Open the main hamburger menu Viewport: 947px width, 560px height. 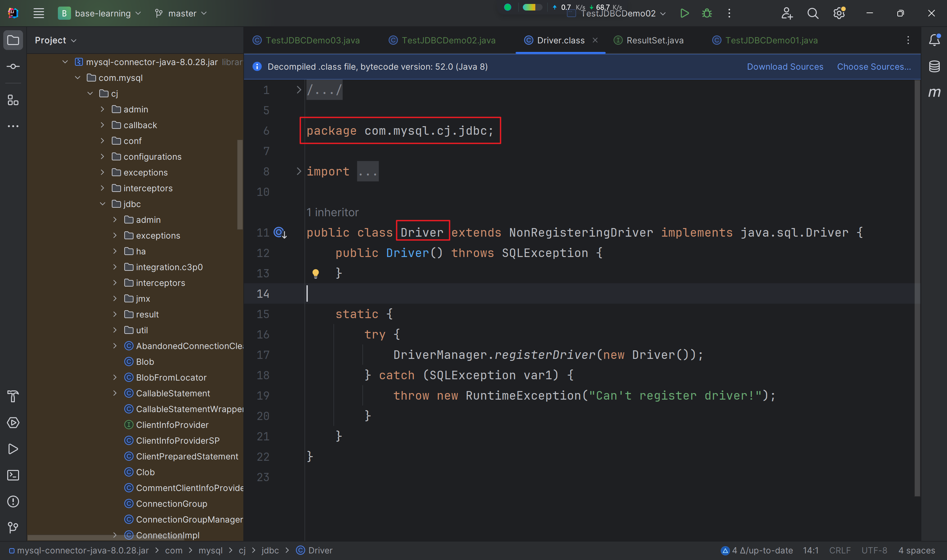(38, 13)
